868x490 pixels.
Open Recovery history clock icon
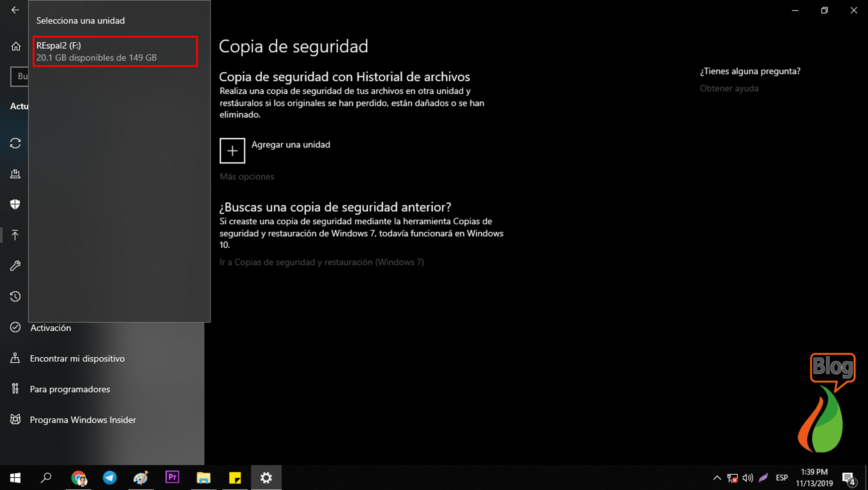(x=16, y=296)
